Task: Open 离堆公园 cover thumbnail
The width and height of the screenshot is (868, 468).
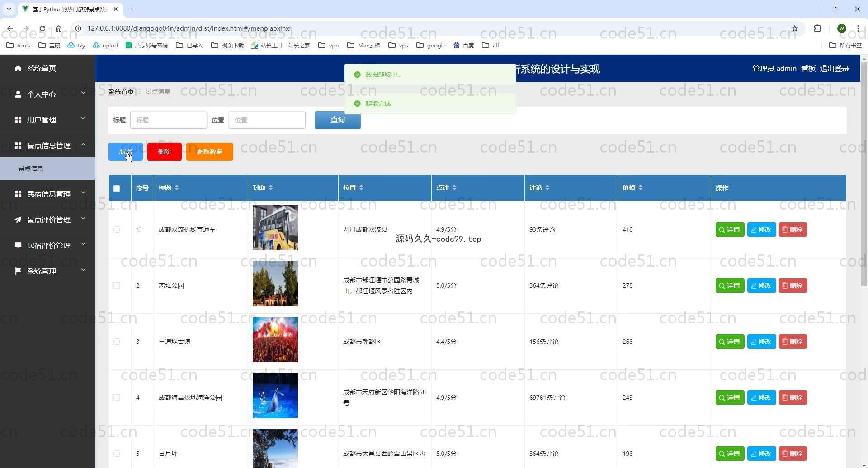Action: [x=275, y=284]
